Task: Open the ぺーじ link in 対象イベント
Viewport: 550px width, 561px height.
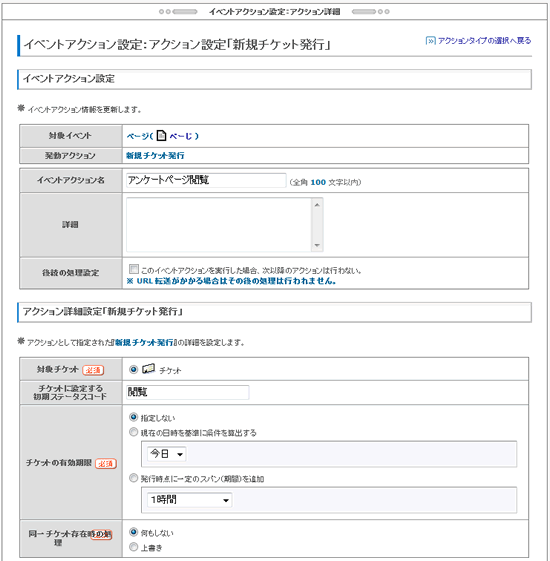Action: [x=181, y=136]
